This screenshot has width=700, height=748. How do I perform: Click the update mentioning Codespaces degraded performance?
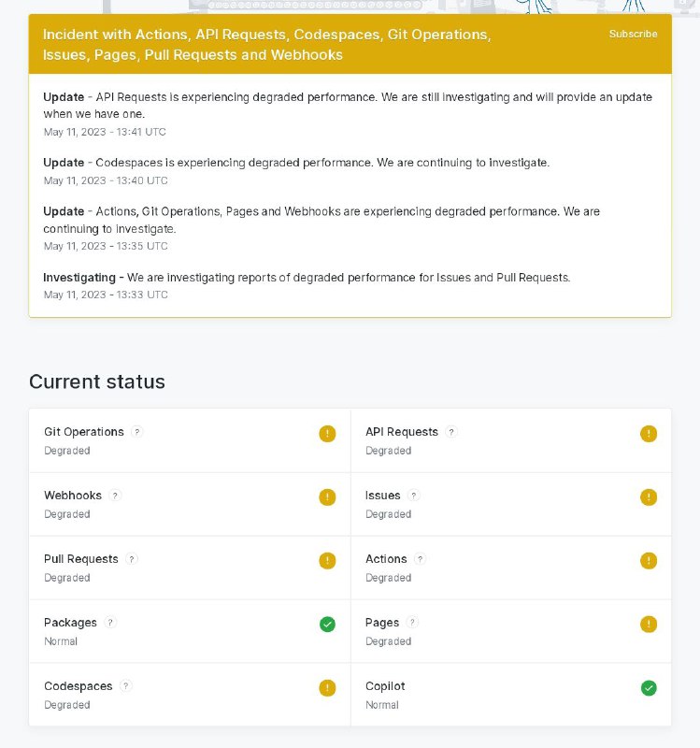point(296,163)
